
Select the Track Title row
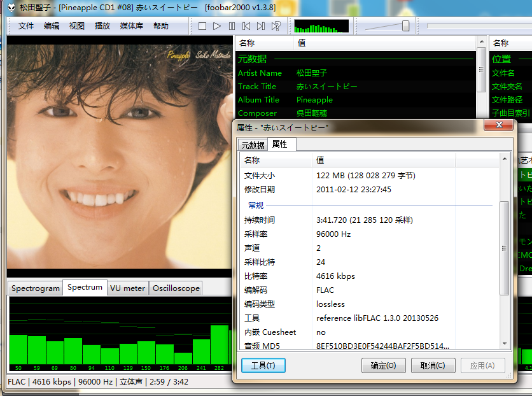pos(356,87)
